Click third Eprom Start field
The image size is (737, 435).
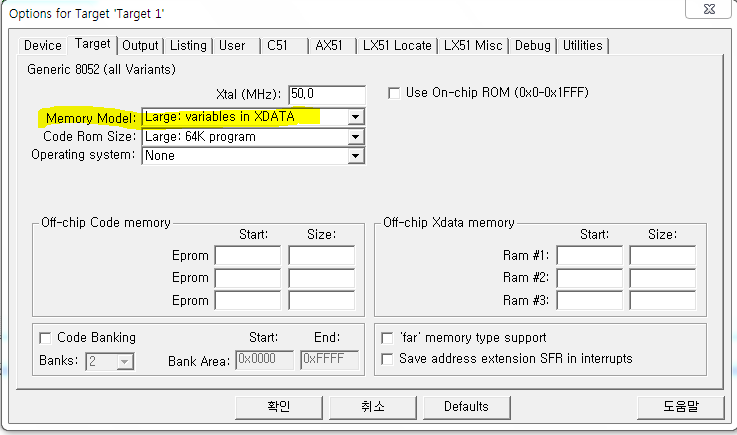pos(248,300)
